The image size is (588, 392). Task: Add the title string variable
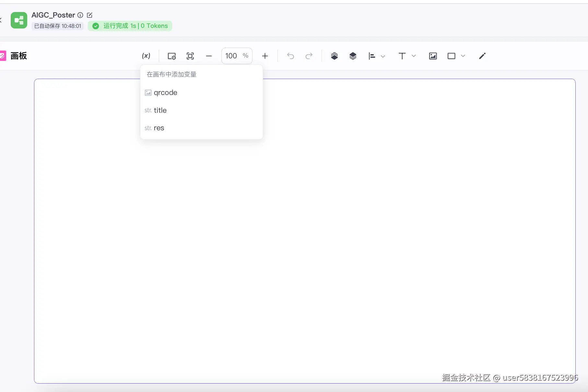pos(201,110)
